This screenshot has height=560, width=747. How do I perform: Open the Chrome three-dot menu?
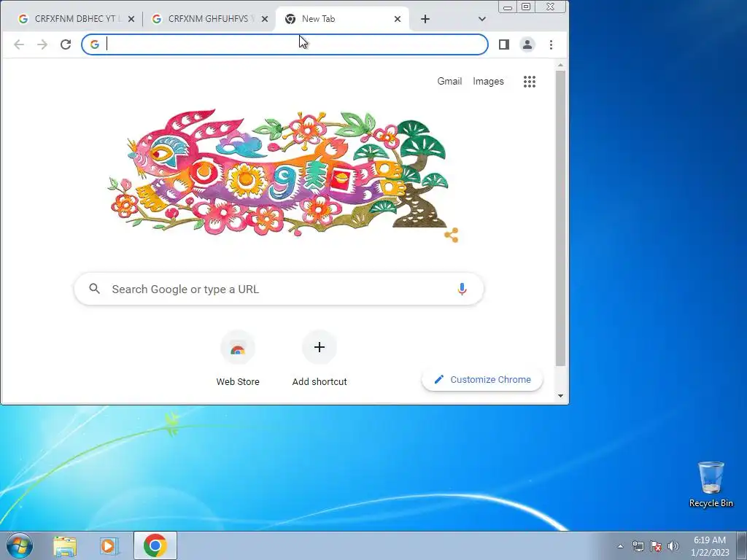[x=551, y=44]
